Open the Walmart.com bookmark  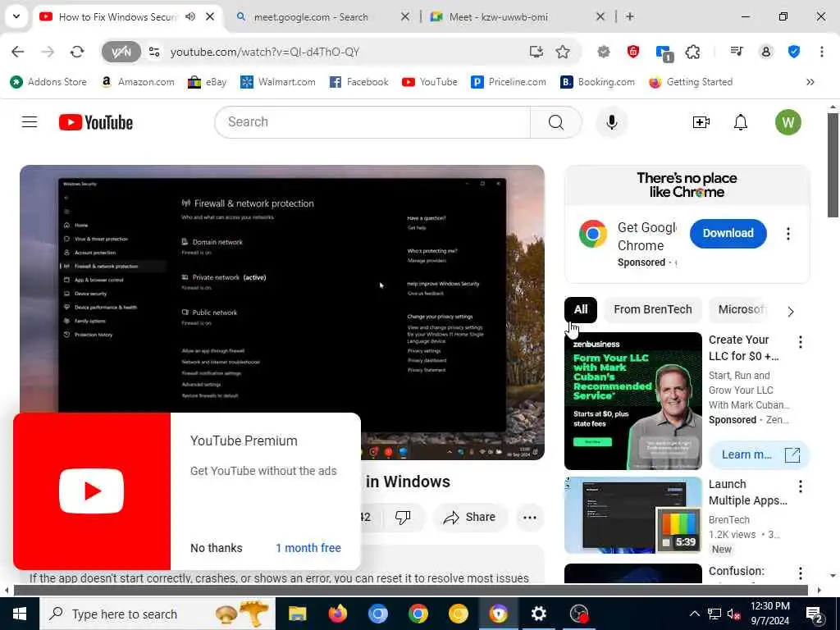[x=277, y=82]
